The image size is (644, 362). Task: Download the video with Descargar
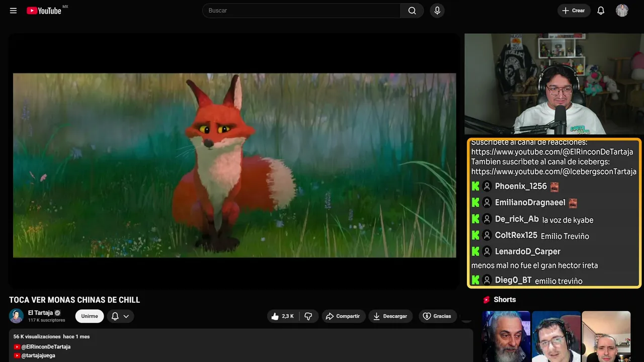390,316
